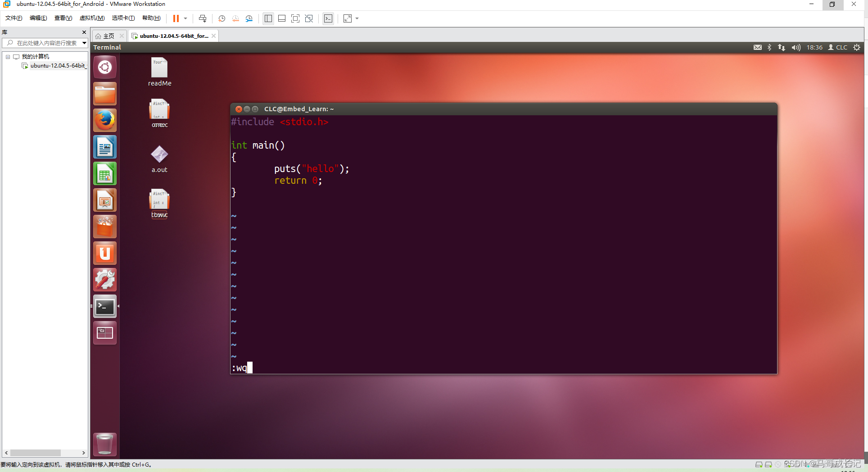Screen dimensions: 868x472
Task: Close the 库 library panel
Action: (84, 32)
